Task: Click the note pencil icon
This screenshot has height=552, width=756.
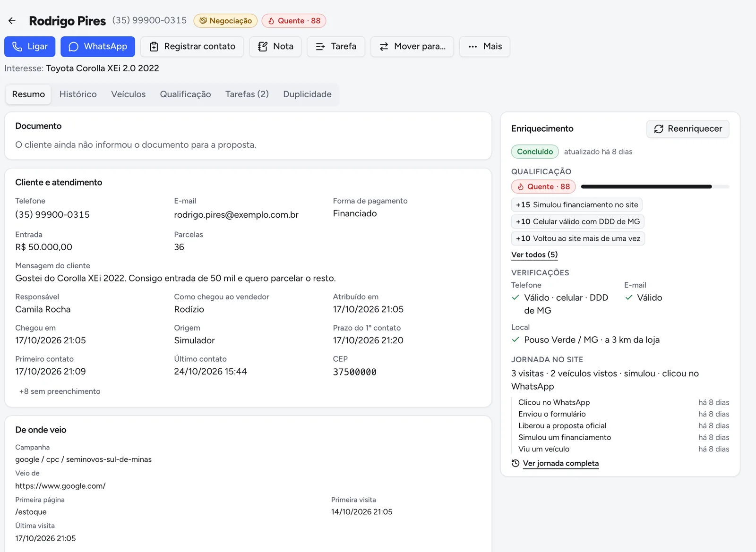Action: [x=263, y=47]
